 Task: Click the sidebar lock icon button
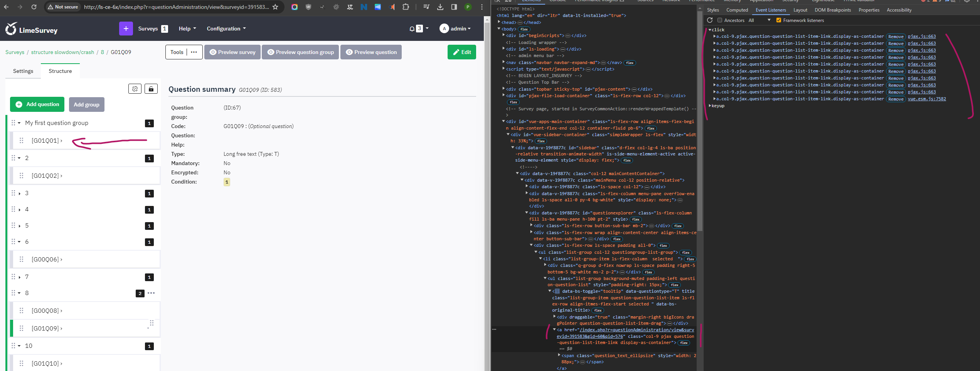(x=151, y=89)
